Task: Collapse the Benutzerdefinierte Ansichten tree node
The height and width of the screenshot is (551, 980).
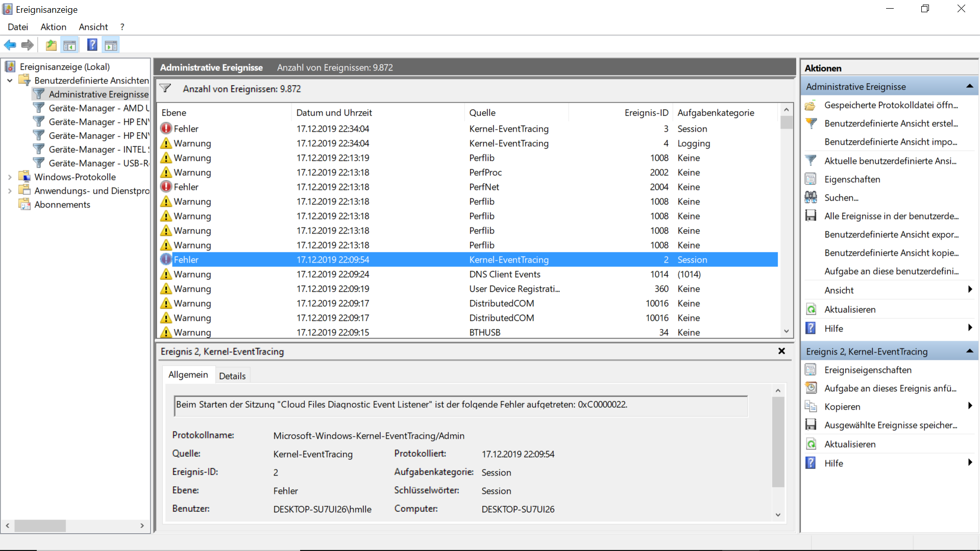Action: tap(10, 81)
